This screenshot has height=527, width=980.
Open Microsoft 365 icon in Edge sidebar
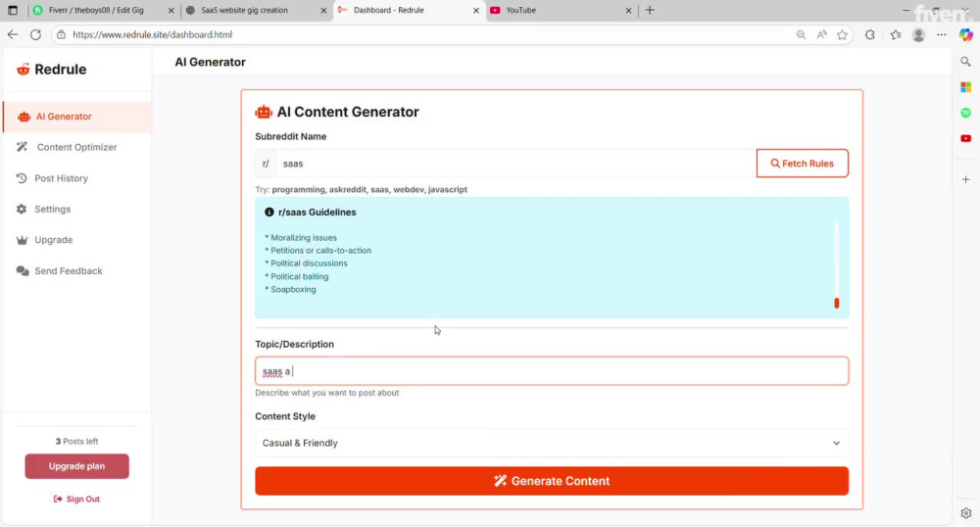tap(965, 87)
